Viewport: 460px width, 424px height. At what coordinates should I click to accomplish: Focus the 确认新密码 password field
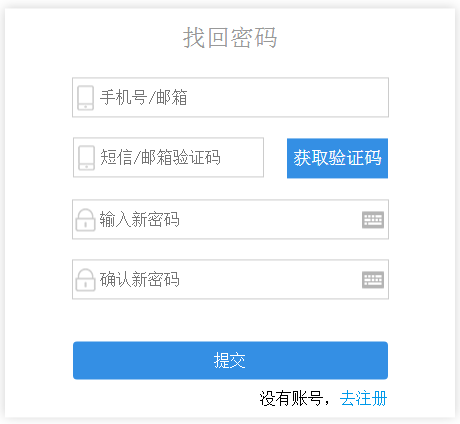[x=230, y=279]
